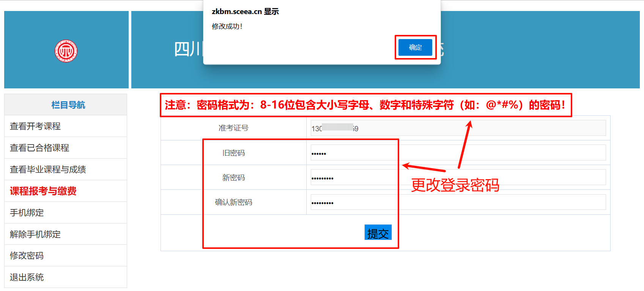
Task: Go to 查看毕业课程与成绩
Action: tap(48, 169)
